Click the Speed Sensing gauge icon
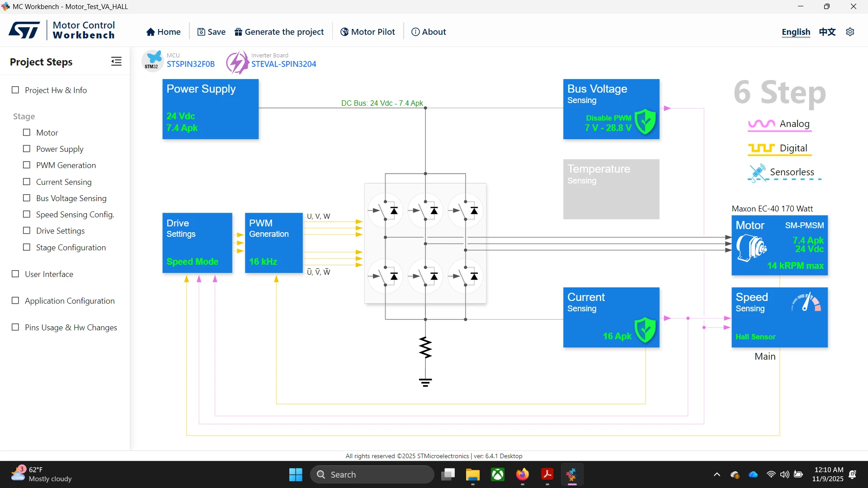 pyautogui.click(x=806, y=302)
